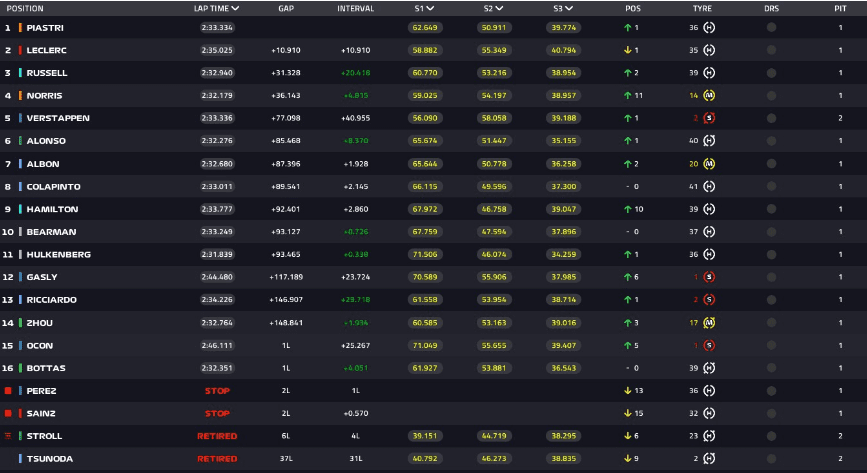This screenshot has height=473, width=867.
Task: Click Stroll's hard tyre icon
Action: pyautogui.click(x=709, y=436)
